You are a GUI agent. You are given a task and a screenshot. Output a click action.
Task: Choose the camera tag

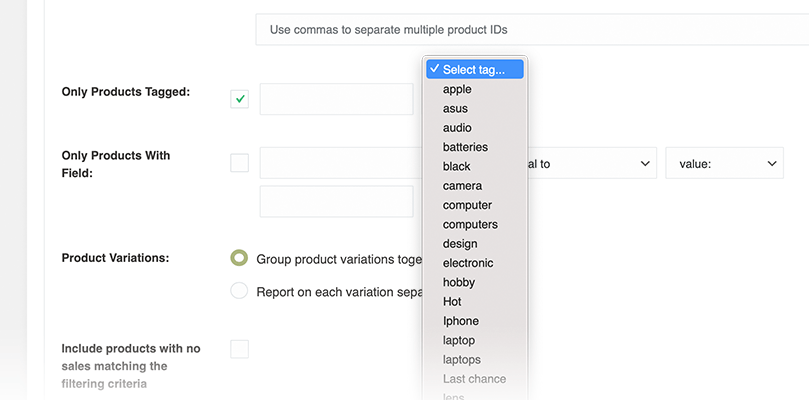(x=462, y=186)
